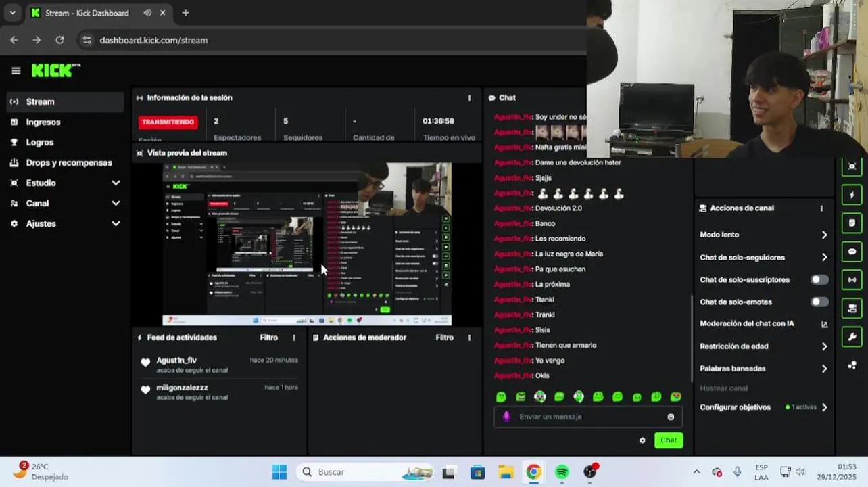Screen dimensions: 868x487
Task: Mute the browser tab via speaker icon
Action: click(x=147, y=13)
